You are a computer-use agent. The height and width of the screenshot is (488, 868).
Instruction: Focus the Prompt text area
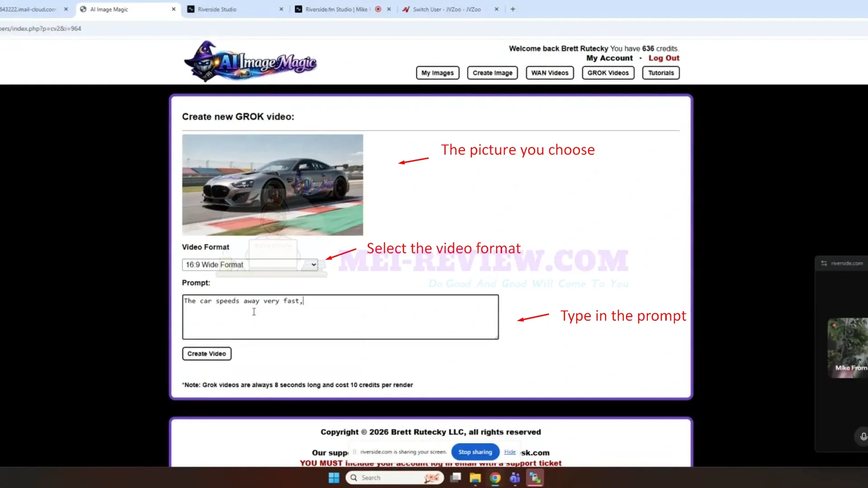(340, 317)
